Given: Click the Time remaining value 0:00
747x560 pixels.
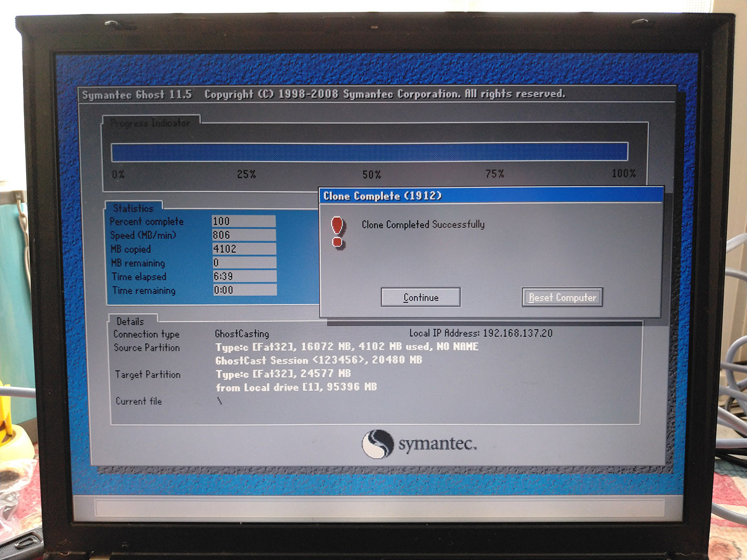Looking at the screenshot, I should 244,290.
